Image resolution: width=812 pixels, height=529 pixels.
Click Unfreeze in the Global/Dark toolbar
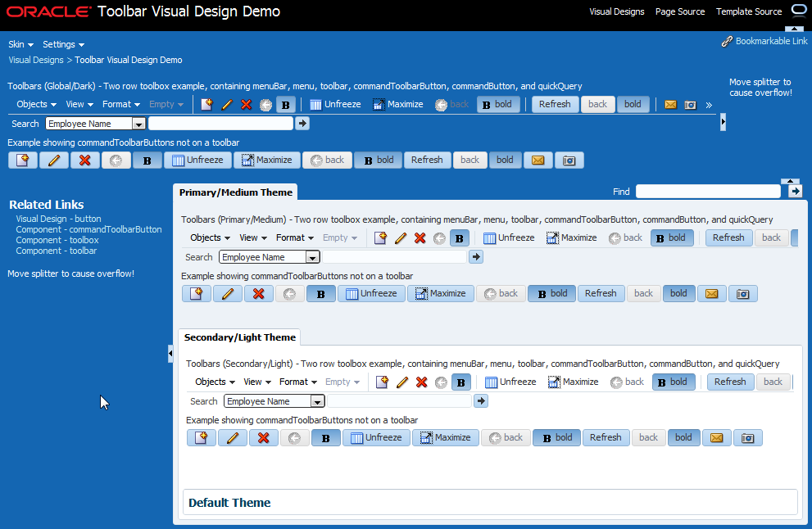tap(335, 105)
